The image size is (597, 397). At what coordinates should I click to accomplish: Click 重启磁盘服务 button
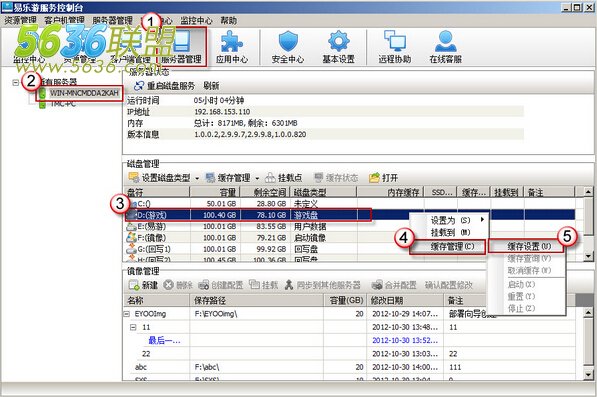[x=164, y=86]
